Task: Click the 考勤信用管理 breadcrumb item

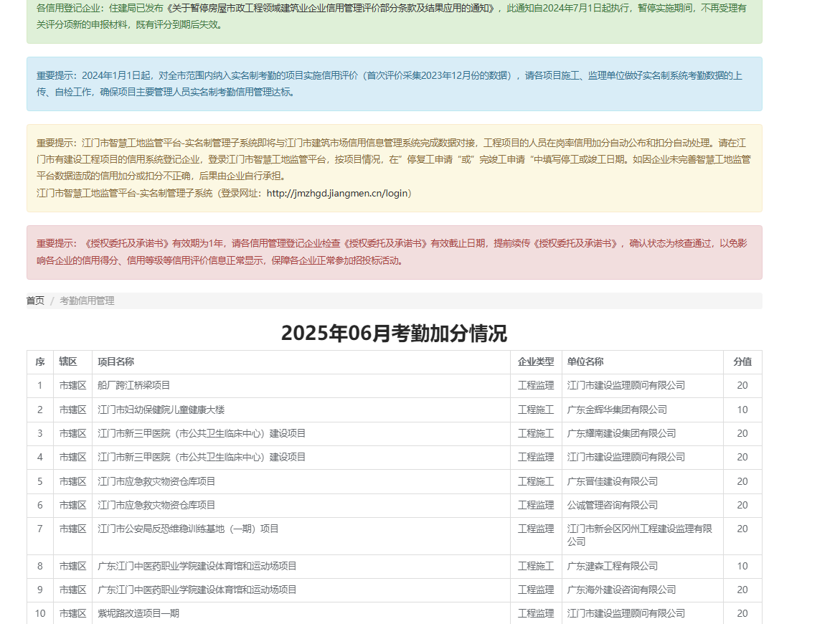Action: 87,301
